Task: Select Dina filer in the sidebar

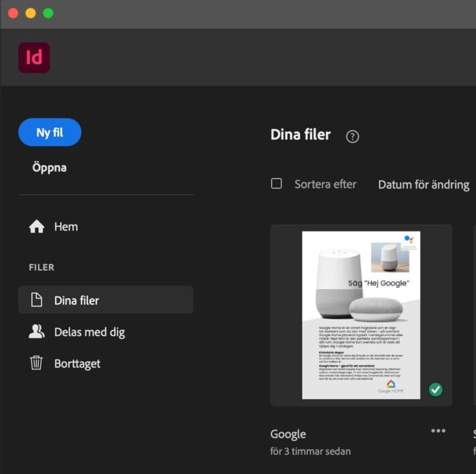Action: [105, 300]
